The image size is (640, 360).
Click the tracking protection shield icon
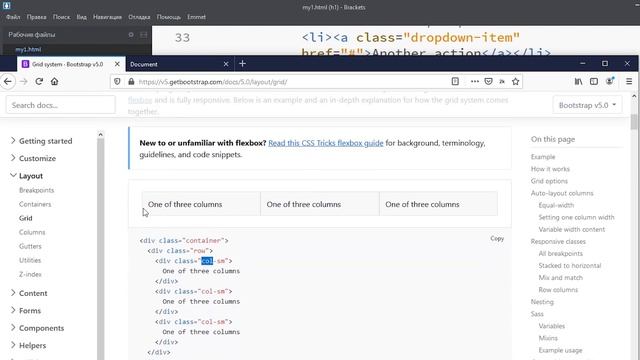(x=117, y=82)
